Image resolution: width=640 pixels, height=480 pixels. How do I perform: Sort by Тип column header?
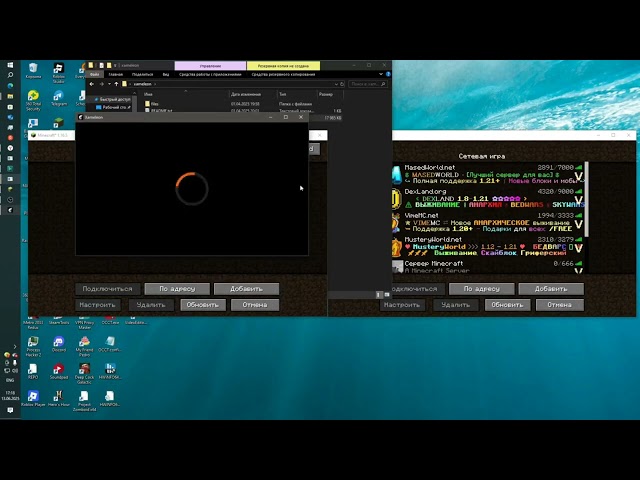click(x=296, y=94)
